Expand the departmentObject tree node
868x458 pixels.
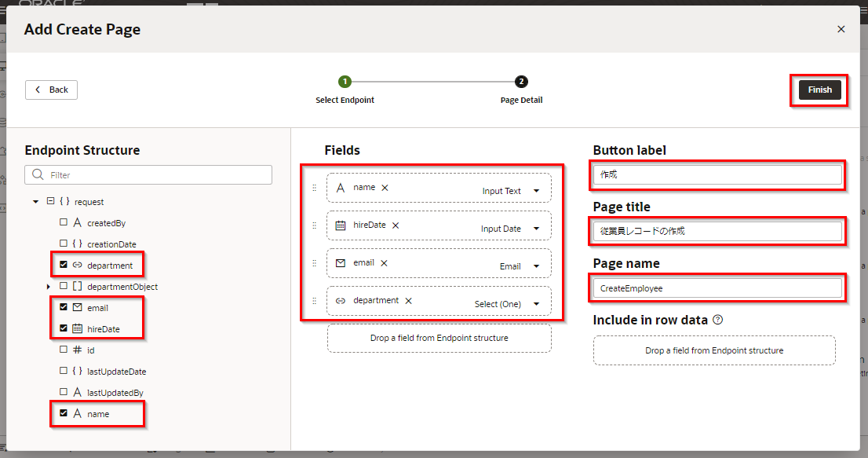49,287
